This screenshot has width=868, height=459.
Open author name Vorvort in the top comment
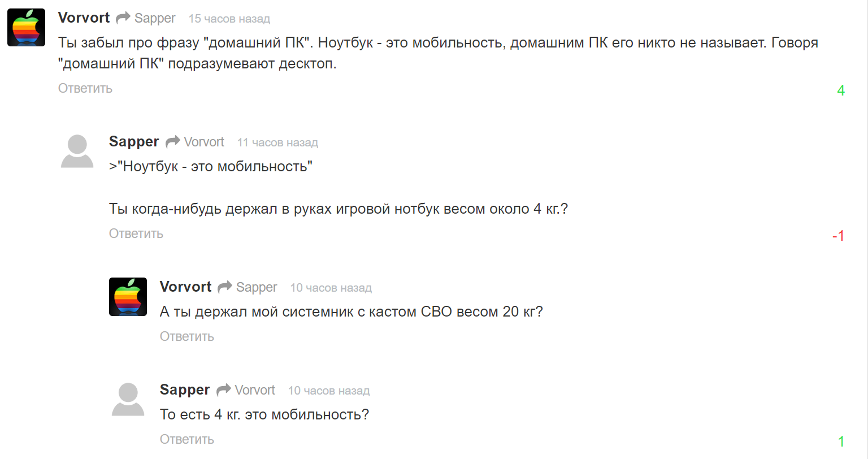point(84,18)
